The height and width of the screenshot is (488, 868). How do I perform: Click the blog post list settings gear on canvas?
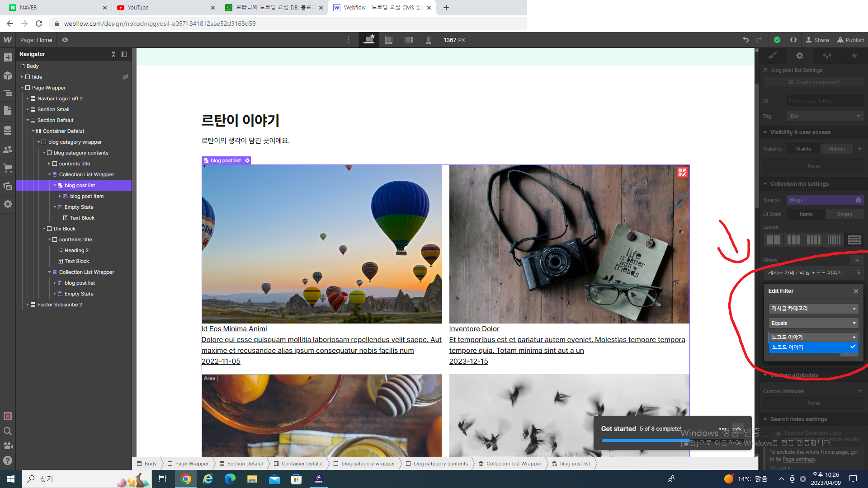[247, 160]
